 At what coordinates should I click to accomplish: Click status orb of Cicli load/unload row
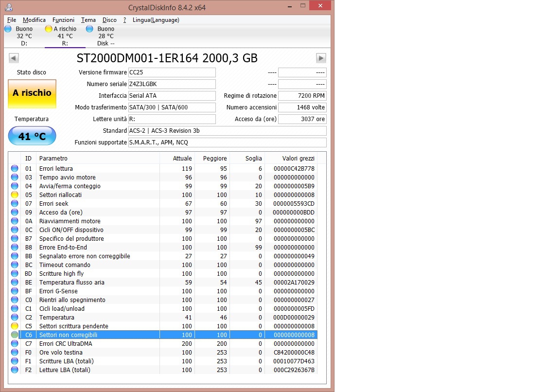[x=15, y=308]
